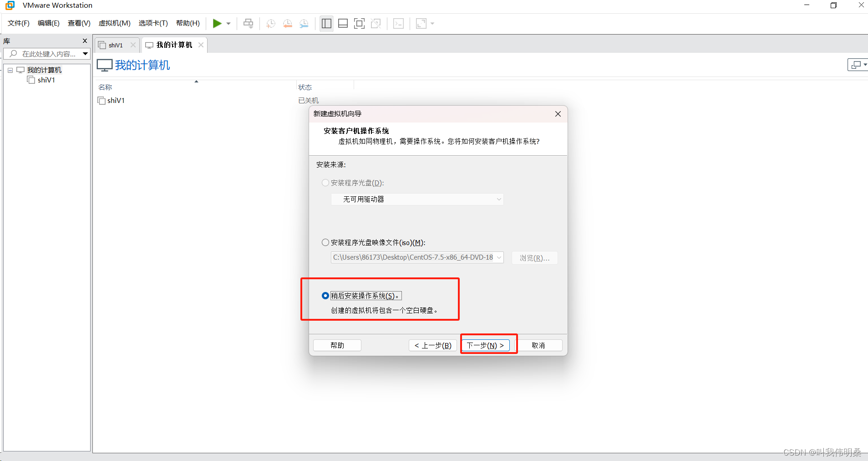Click the 下一步(N) next button
The width and height of the screenshot is (868, 461).
(485, 345)
